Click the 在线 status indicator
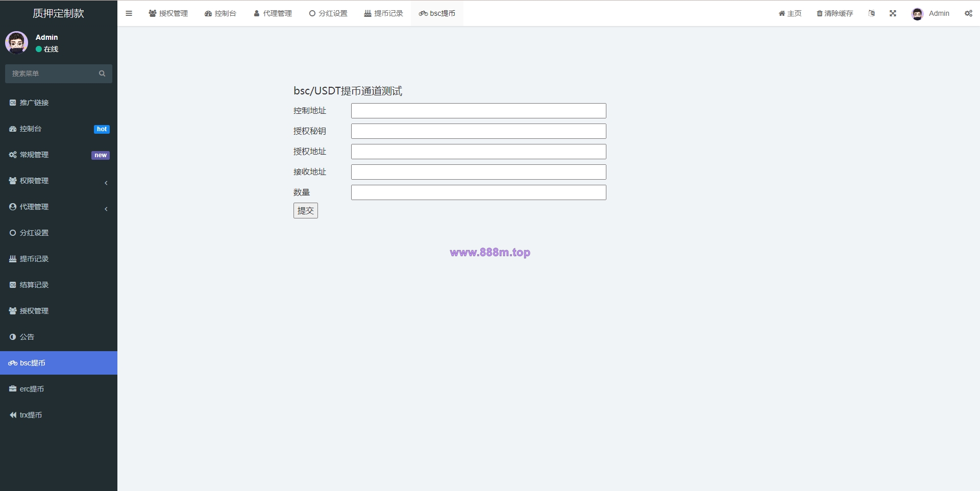The height and width of the screenshot is (491, 980). coord(47,49)
